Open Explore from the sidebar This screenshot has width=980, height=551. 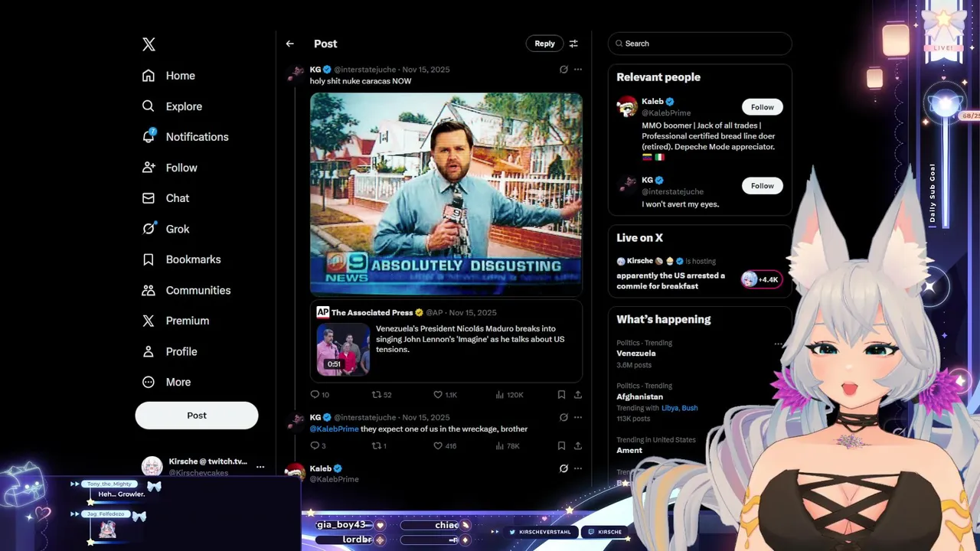(171, 106)
